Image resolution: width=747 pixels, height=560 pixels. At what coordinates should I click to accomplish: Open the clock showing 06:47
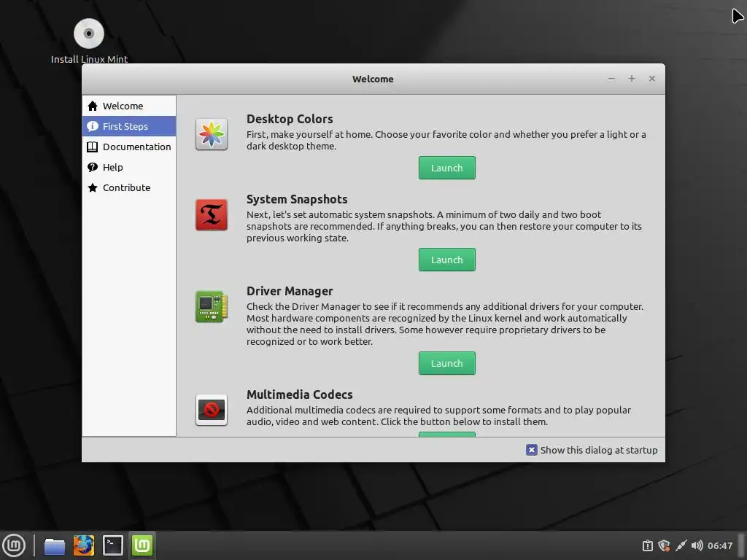pos(720,545)
